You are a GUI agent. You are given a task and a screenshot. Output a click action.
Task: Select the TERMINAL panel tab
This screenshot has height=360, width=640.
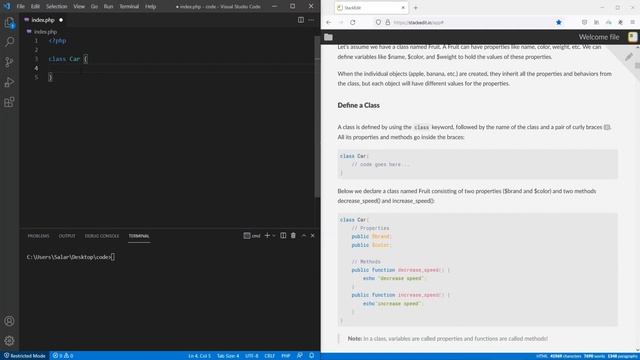(x=139, y=236)
